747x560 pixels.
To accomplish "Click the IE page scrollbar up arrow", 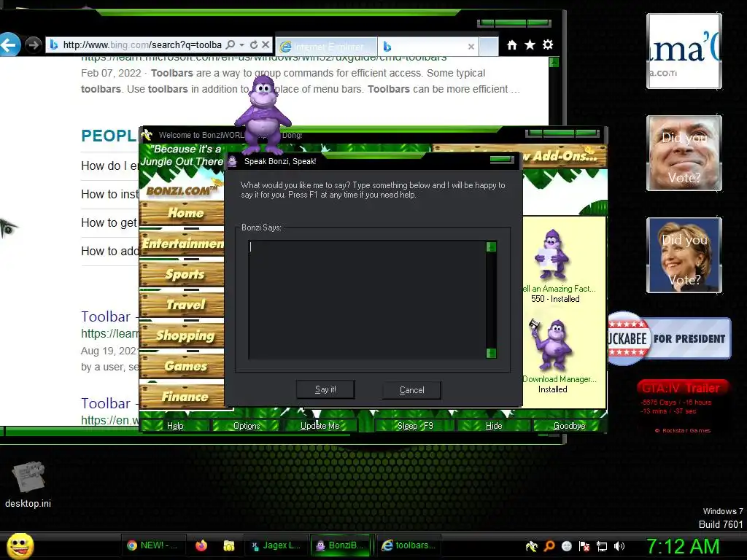I will pyautogui.click(x=554, y=62).
